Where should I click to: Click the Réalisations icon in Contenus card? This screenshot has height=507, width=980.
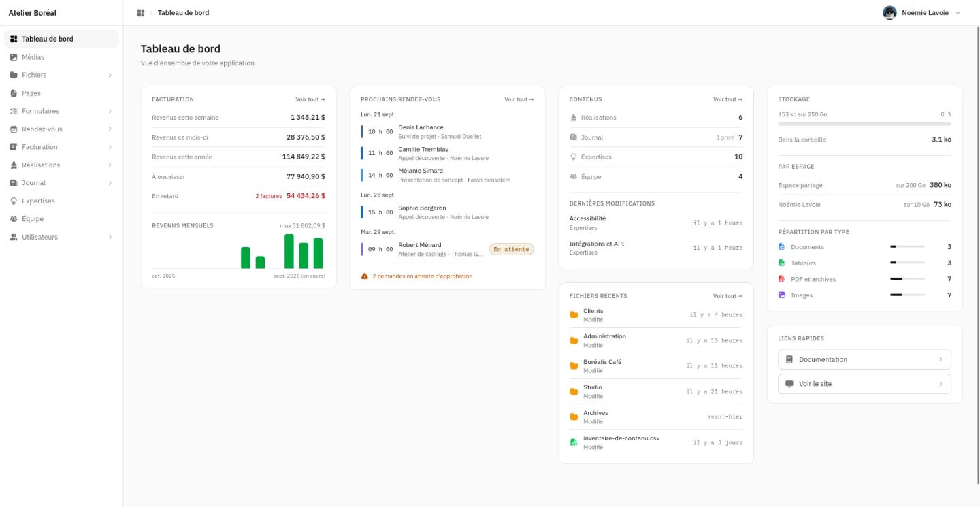pyautogui.click(x=573, y=118)
